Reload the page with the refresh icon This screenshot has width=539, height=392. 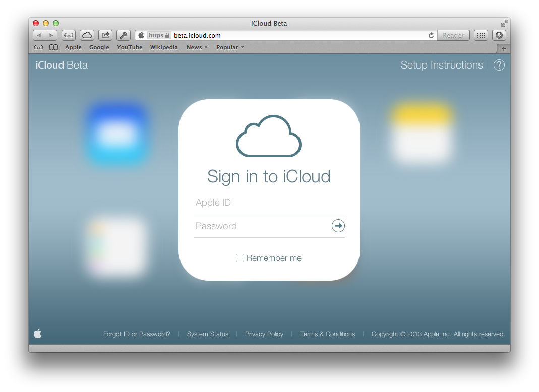point(431,36)
